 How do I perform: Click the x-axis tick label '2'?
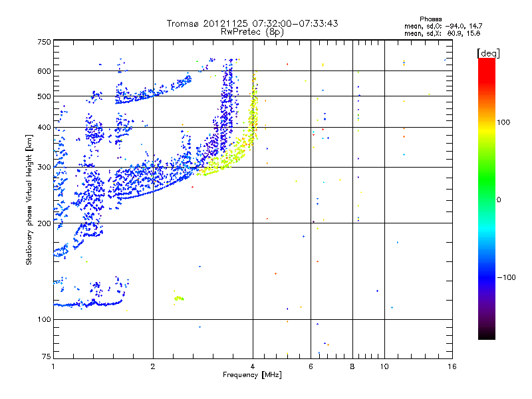[153, 366]
